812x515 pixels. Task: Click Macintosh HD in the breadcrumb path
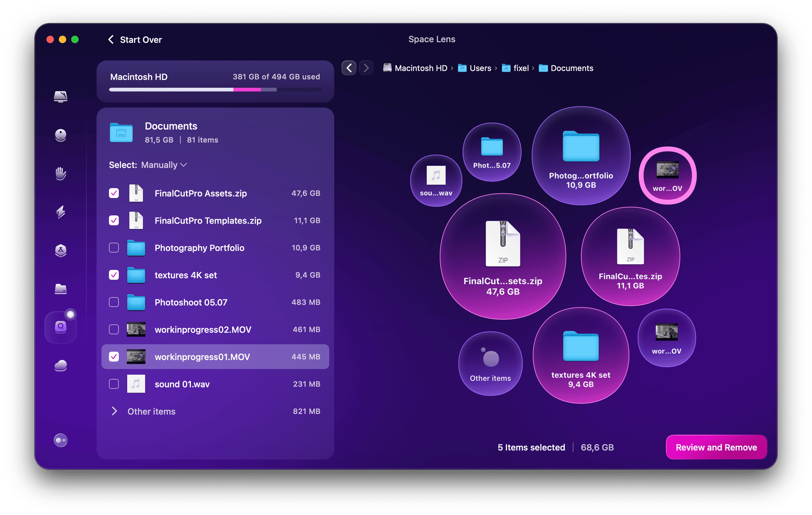pyautogui.click(x=421, y=68)
